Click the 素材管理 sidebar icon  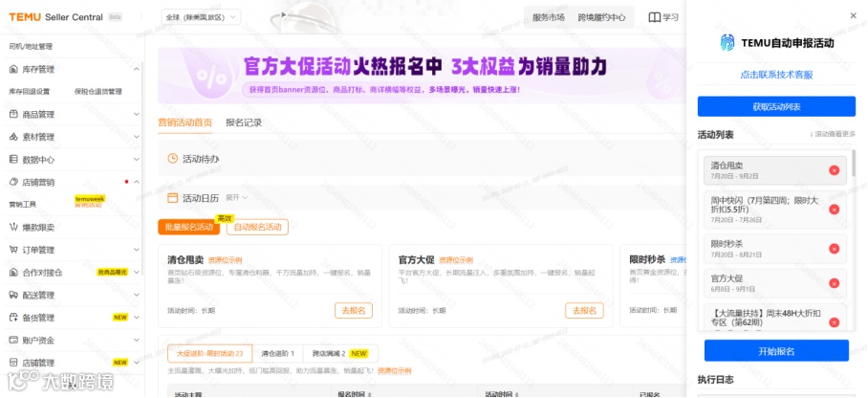click(x=13, y=137)
